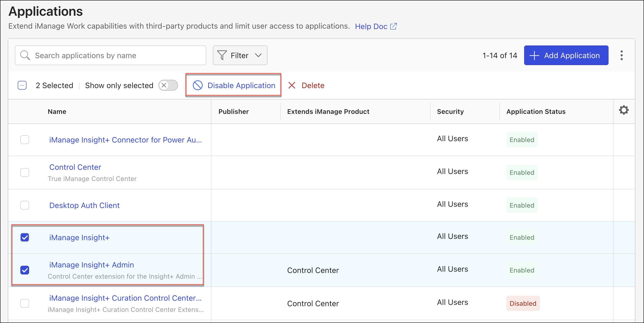Screen dimensions: 644x323
Task: Click Enabled status in Insight+ Connector row
Action: point(522,140)
